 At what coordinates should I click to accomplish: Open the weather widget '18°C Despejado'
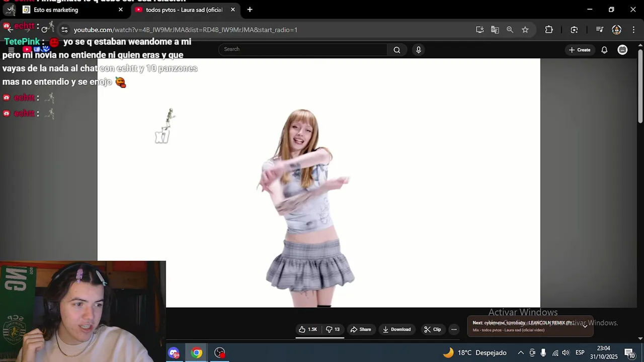tap(474, 353)
